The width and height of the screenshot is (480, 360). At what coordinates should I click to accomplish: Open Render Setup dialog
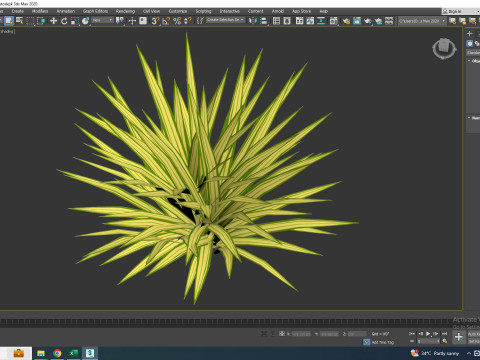(x=346, y=21)
